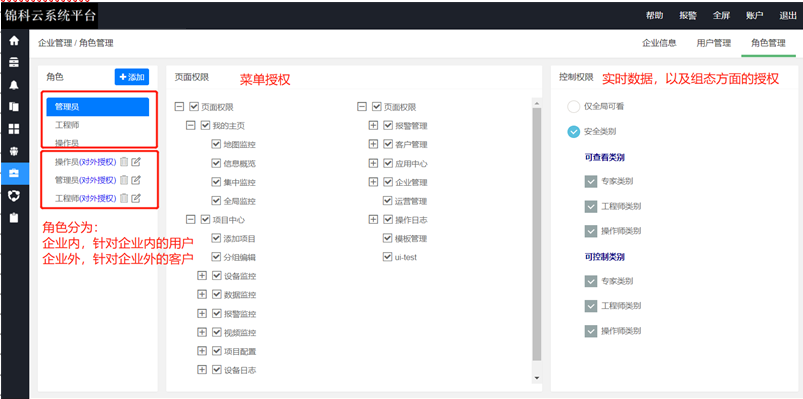Toggle the ui-test checkbox
The width and height of the screenshot is (803, 399).
point(388,257)
